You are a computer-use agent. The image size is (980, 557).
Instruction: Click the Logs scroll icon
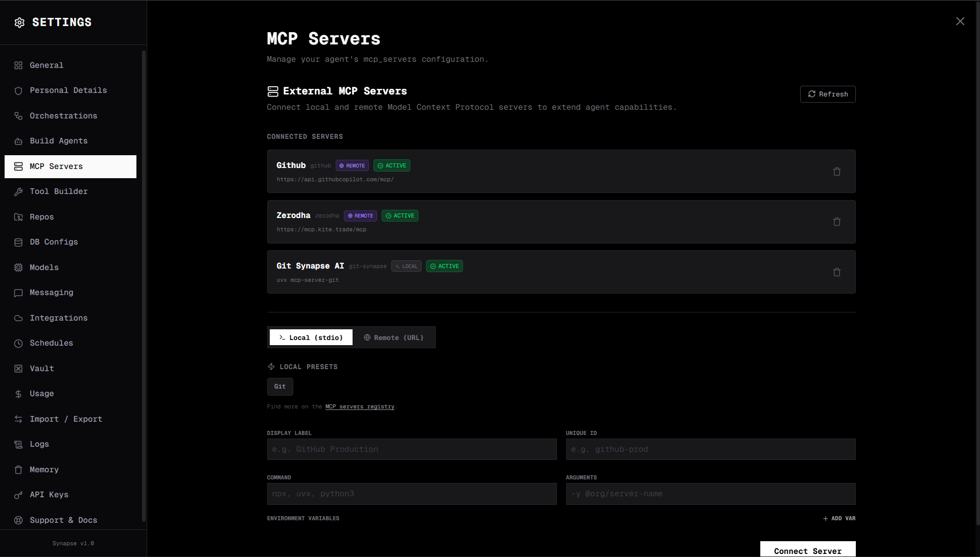pos(18,444)
